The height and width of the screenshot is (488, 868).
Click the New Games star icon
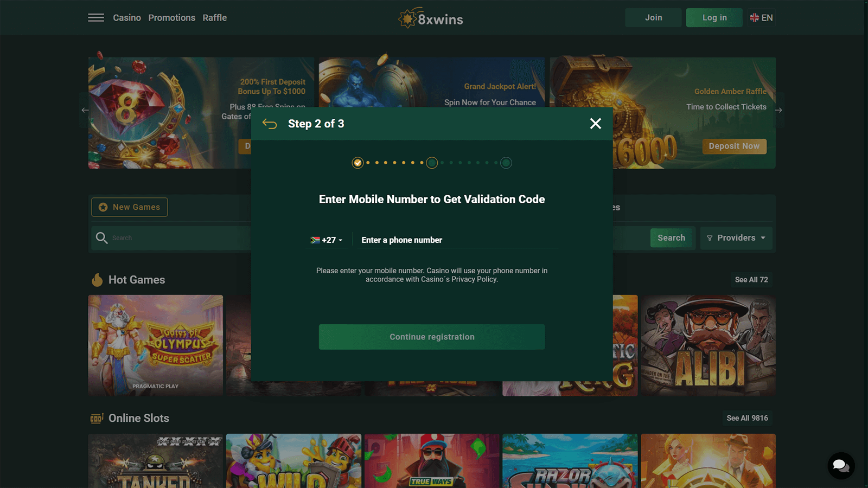coord(102,207)
